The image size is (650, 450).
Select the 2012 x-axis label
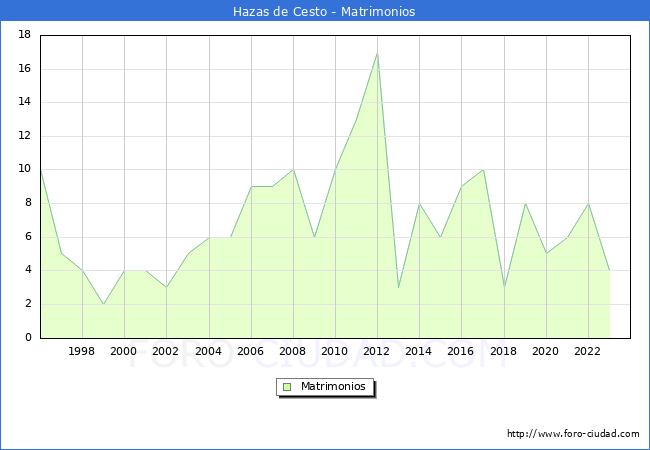377,351
